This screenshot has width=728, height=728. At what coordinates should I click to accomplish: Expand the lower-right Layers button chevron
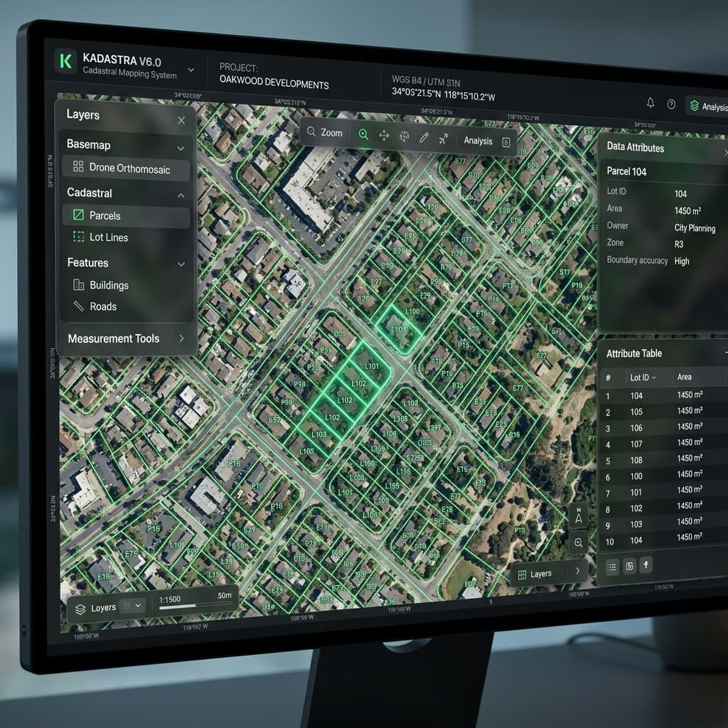(x=577, y=571)
